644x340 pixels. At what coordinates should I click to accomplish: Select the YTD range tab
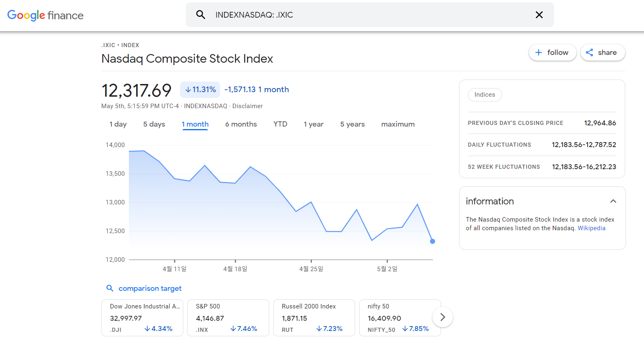click(280, 124)
